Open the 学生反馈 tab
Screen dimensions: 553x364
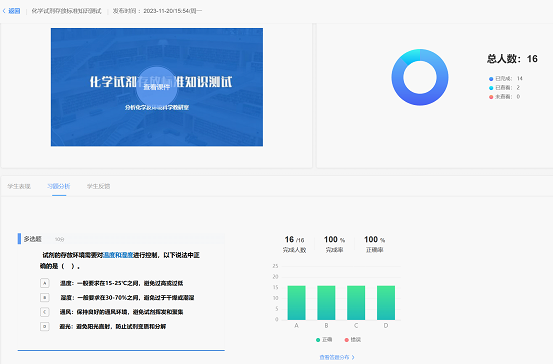click(99, 186)
